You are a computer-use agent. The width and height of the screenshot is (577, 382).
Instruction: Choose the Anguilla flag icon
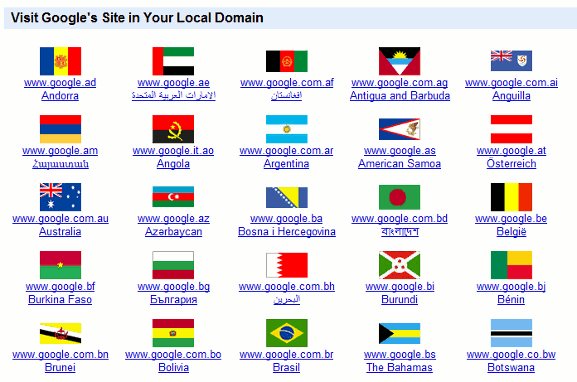511,61
